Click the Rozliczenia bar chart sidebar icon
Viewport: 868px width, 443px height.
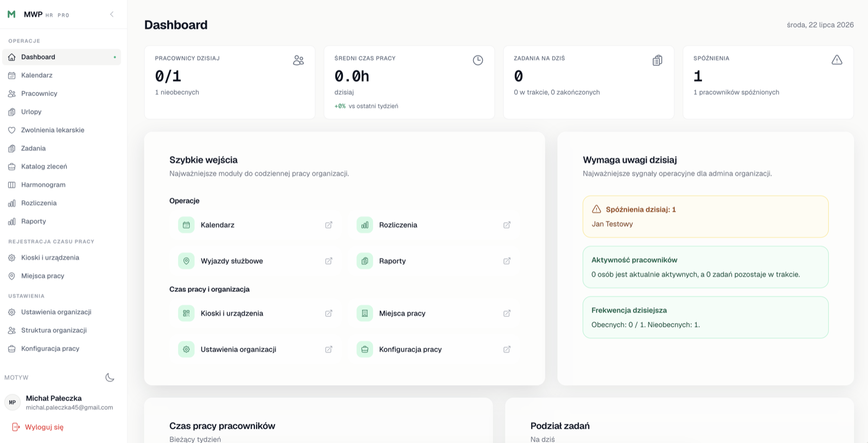pos(12,203)
